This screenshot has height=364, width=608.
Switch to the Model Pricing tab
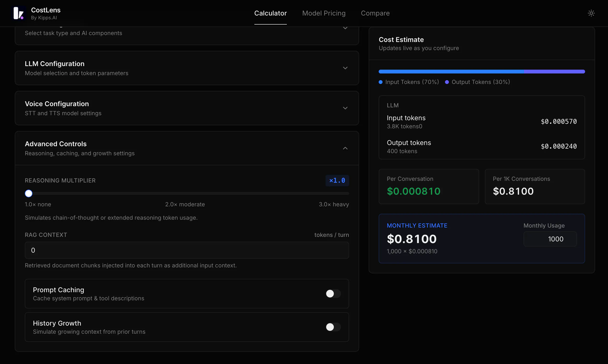324,13
